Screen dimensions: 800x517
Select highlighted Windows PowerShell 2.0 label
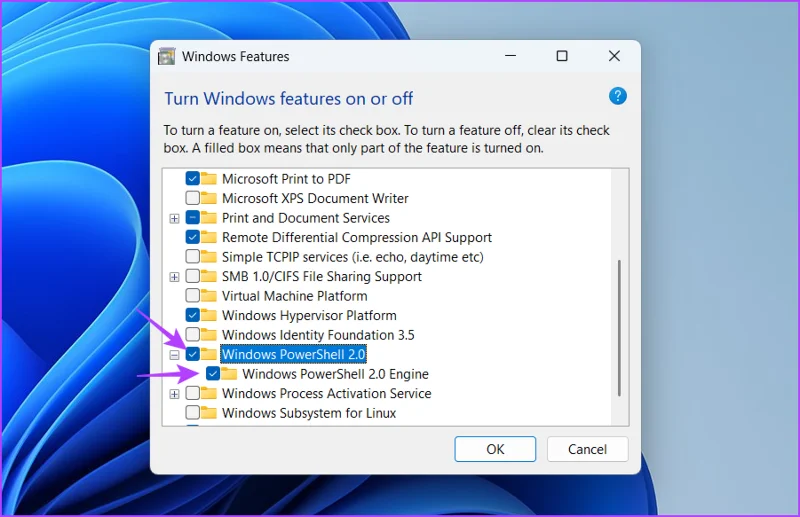293,354
